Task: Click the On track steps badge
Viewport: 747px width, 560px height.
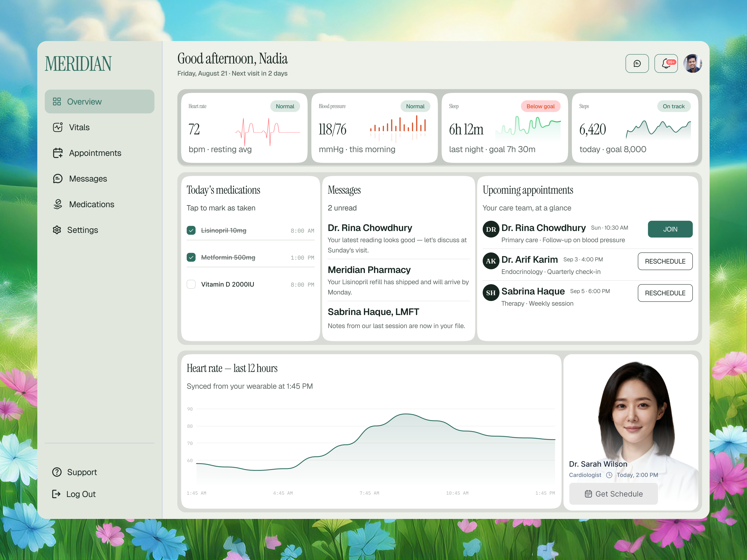Action: click(674, 106)
